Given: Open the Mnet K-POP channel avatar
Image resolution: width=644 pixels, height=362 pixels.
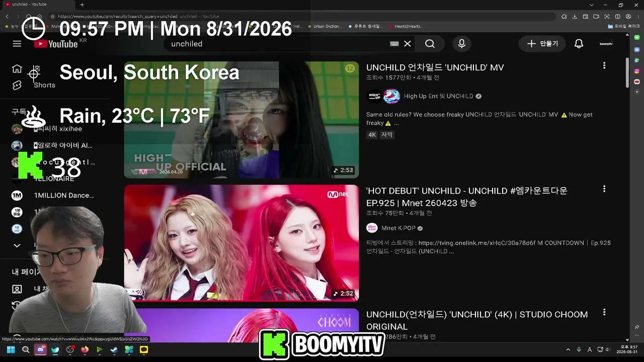Looking at the screenshot, I should pos(372,228).
